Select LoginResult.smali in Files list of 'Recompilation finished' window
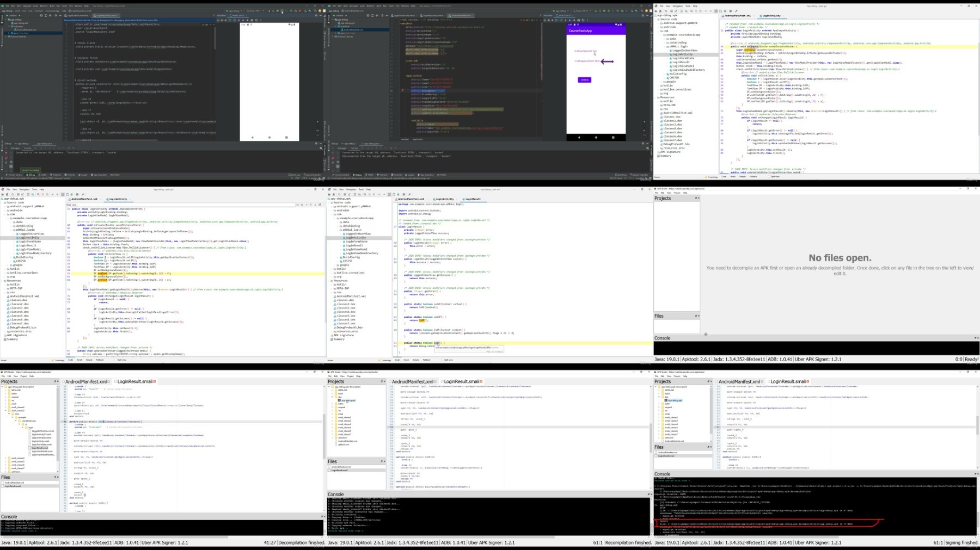Screen dimensions: 980x550 (340, 470)
